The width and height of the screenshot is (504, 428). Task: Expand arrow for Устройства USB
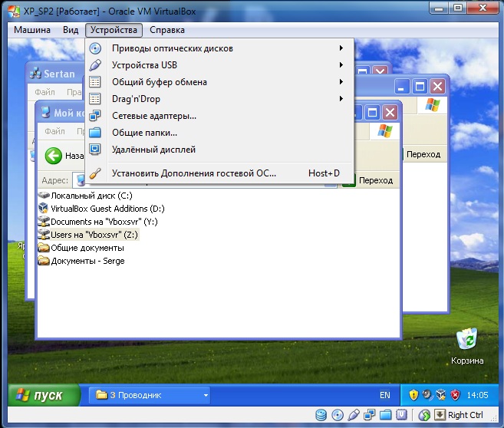(341, 65)
